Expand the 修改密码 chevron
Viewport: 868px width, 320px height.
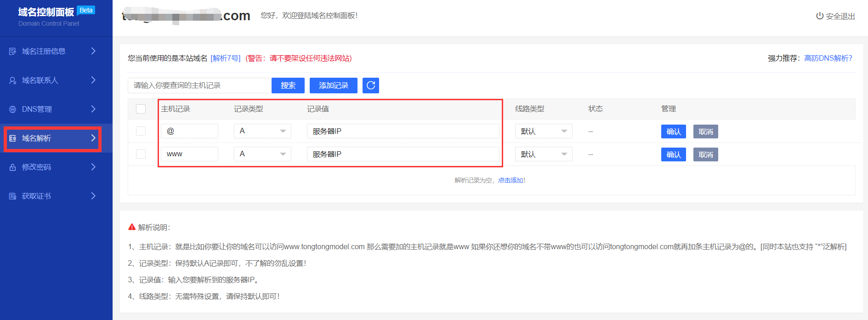(93, 167)
